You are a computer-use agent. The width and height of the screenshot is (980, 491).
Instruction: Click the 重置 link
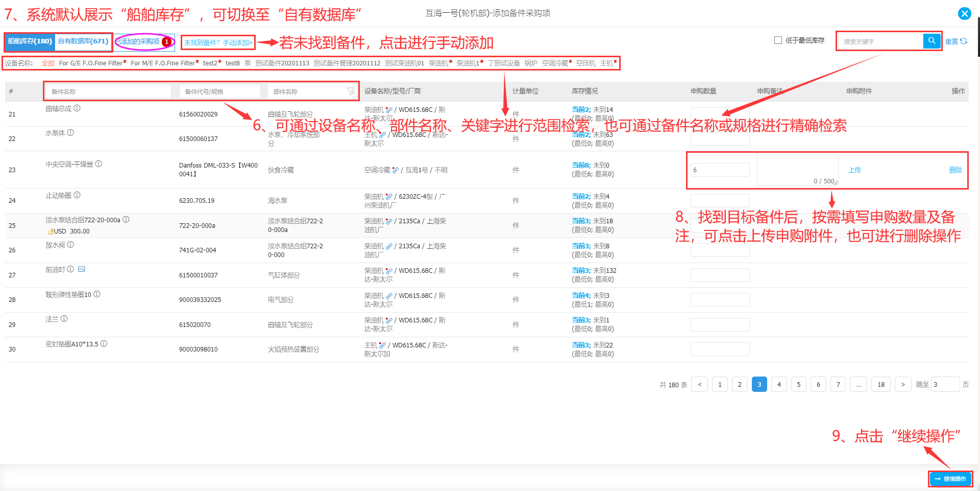click(951, 41)
